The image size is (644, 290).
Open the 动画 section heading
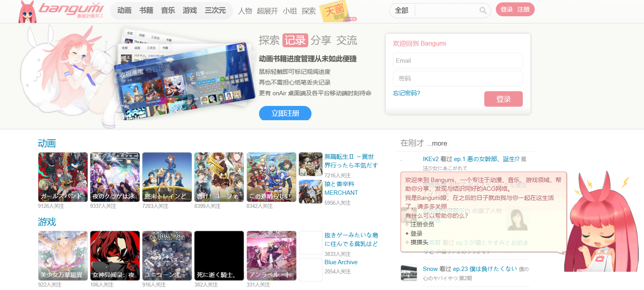click(x=47, y=143)
